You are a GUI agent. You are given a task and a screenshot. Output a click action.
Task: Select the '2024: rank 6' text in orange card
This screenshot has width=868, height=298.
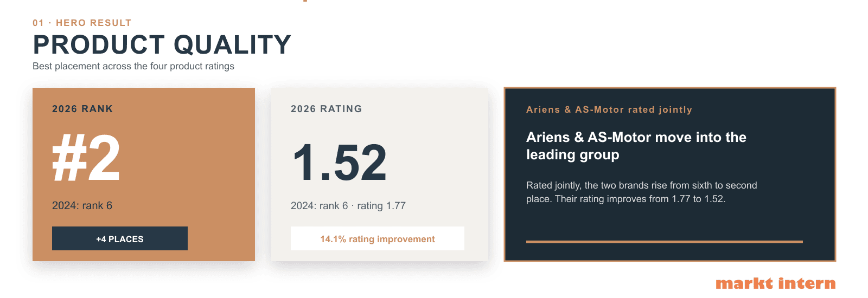click(x=82, y=206)
